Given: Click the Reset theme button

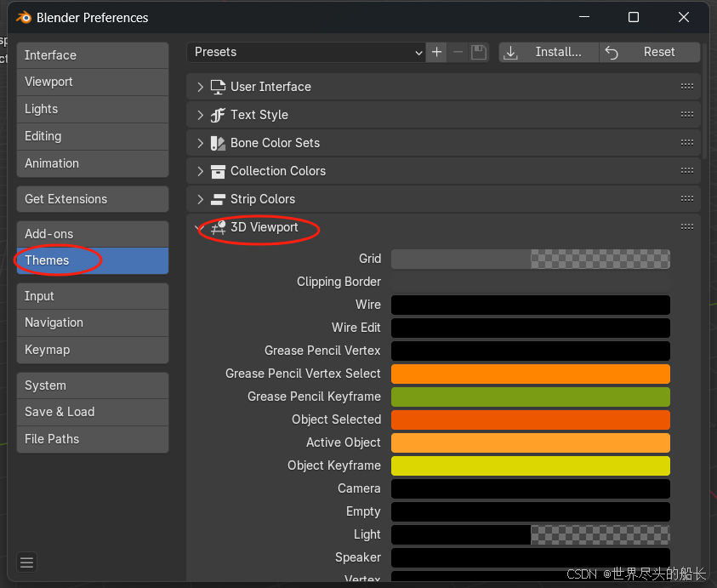Looking at the screenshot, I should [650, 52].
